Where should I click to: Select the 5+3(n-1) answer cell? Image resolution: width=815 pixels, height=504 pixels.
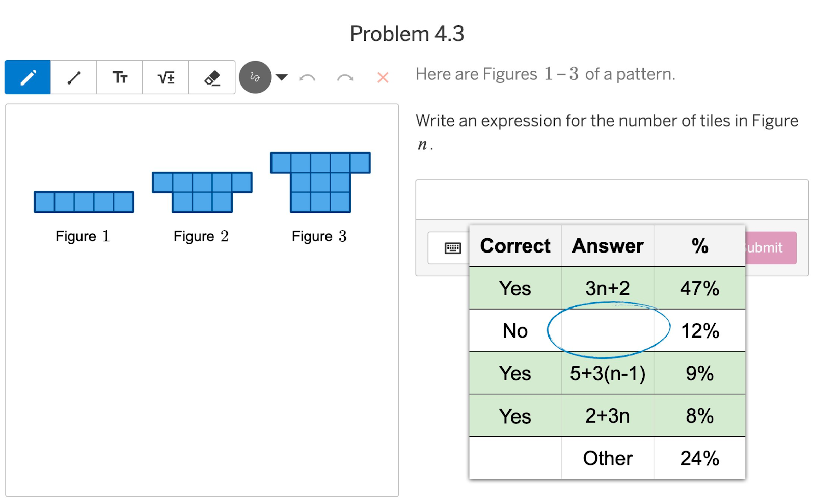click(x=607, y=373)
